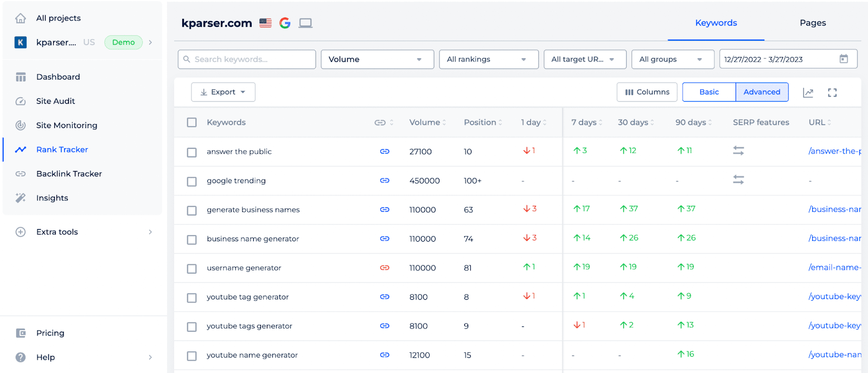Click the Search keywords input field
The height and width of the screenshot is (373, 868).
point(247,59)
